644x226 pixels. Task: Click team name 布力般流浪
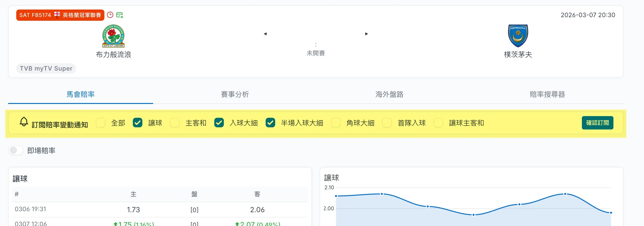pos(113,55)
